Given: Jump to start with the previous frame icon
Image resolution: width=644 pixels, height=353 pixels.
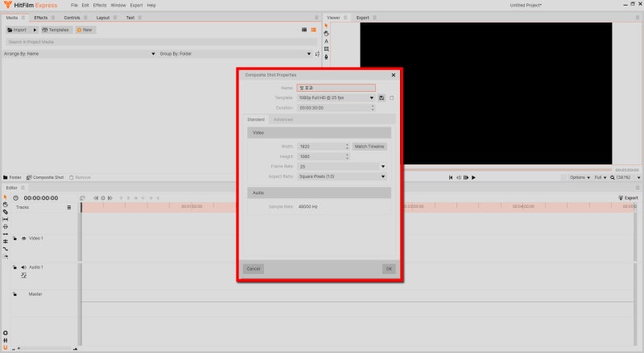Looking at the screenshot, I should (x=451, y=178).
